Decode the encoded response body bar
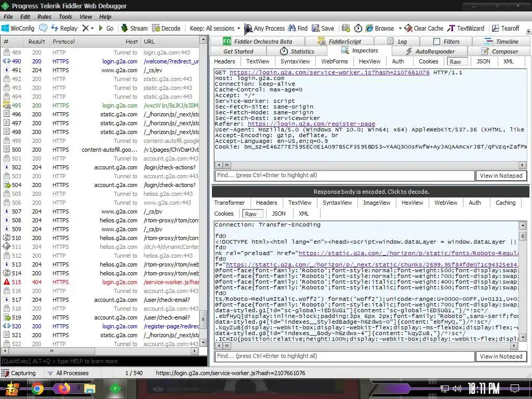Viewport: 532px width, 399px height. pyautogui.click(x=370, y=192)
